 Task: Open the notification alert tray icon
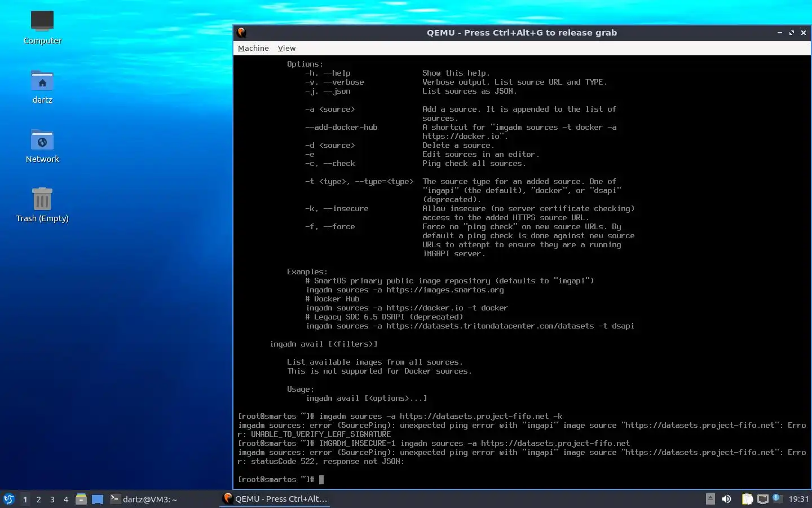coord(776,498)
